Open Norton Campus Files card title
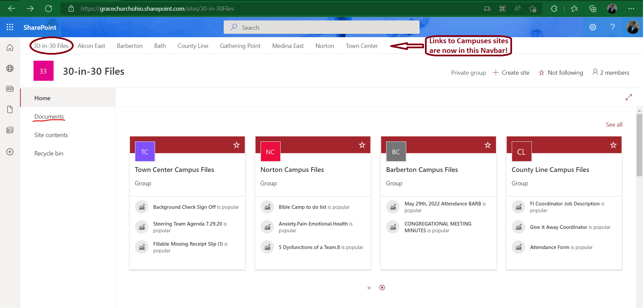Image resolution: width=644 pixels, height=308 pixels. point(292,170)
